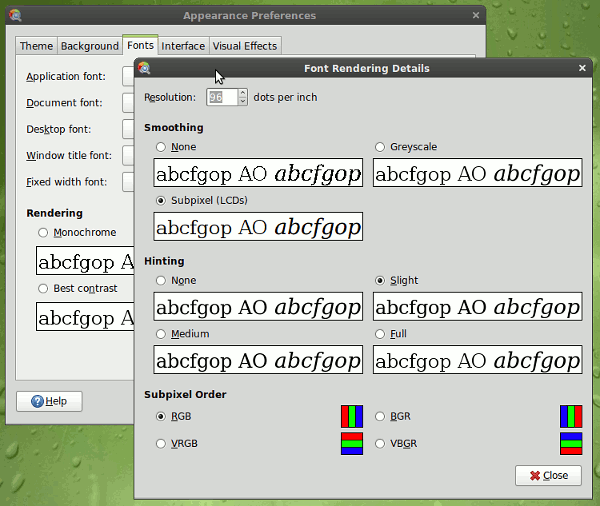Select None hinting radio button
The image size is (600, 506).
(161, 281)
